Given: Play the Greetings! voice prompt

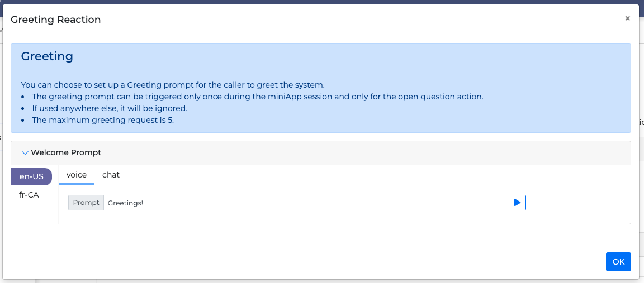Looking at the screenshot, I should point(517,203).
